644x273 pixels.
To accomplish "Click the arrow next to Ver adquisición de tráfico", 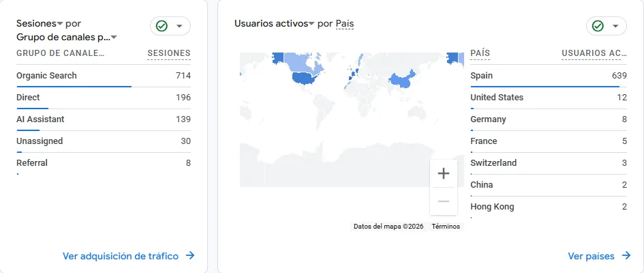I will (x=189, y=256).
